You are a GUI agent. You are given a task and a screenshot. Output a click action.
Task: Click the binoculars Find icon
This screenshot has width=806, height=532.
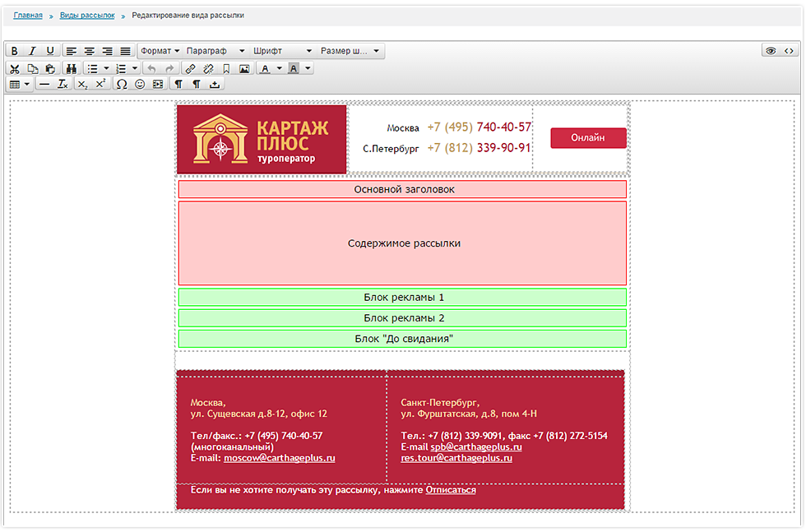[x=71, y=69]
